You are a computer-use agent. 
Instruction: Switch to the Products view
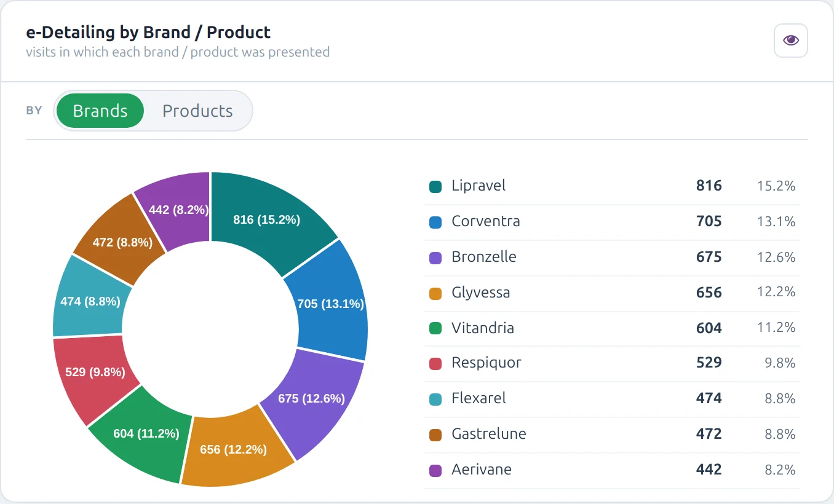tap(197, 111)
